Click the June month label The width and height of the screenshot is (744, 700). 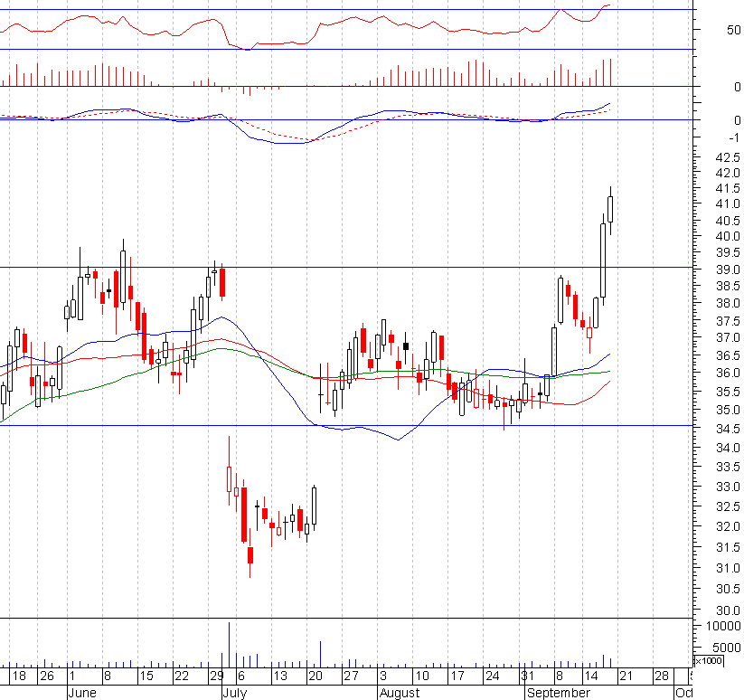82,693
